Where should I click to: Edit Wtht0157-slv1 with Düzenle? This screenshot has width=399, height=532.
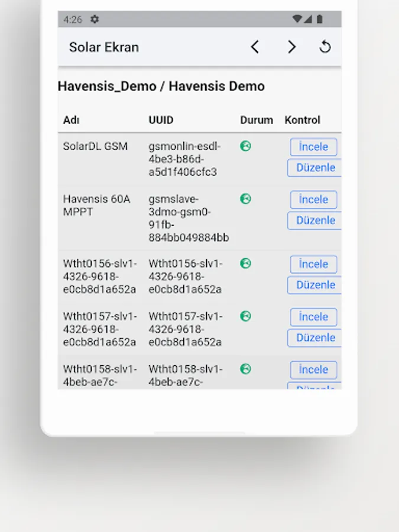pos(314,338)
